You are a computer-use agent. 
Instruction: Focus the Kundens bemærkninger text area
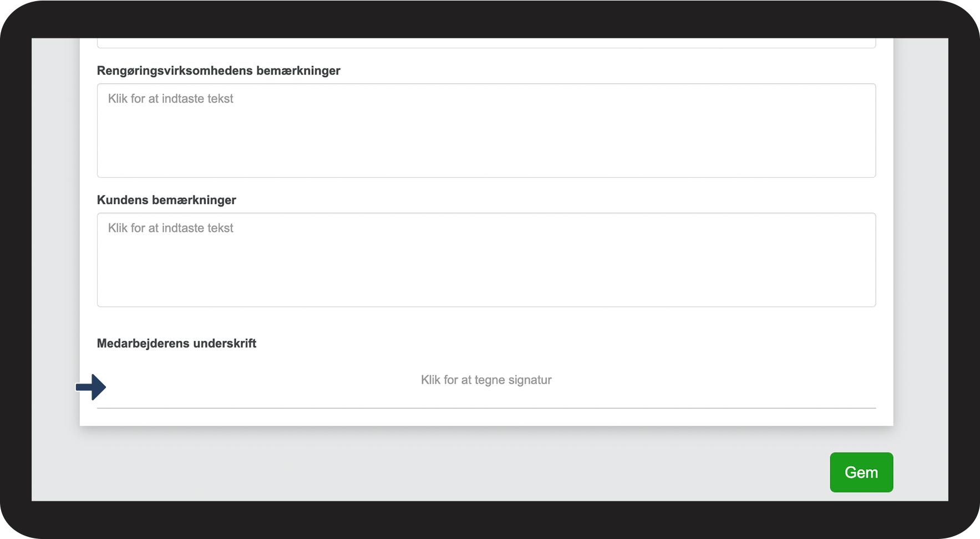point(486,260)
